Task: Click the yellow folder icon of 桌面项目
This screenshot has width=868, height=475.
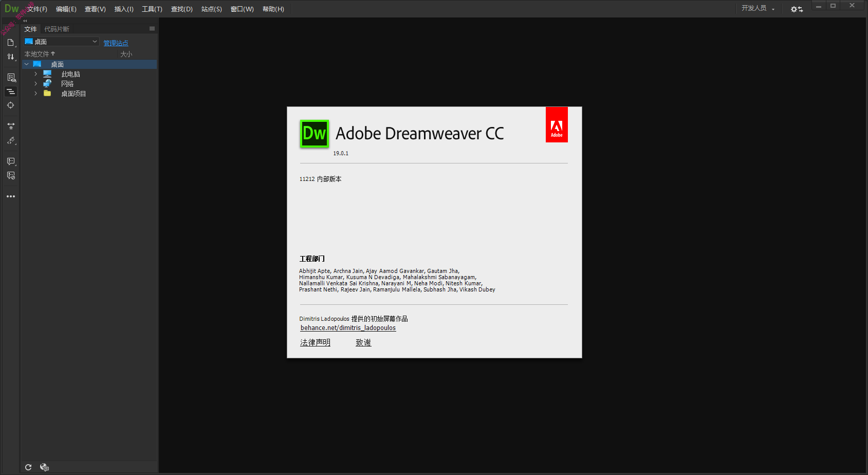Action: [x=47, y=93]
